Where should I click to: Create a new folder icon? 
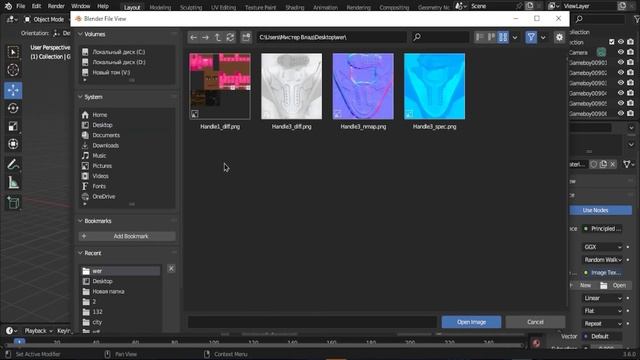coord(246,37)
